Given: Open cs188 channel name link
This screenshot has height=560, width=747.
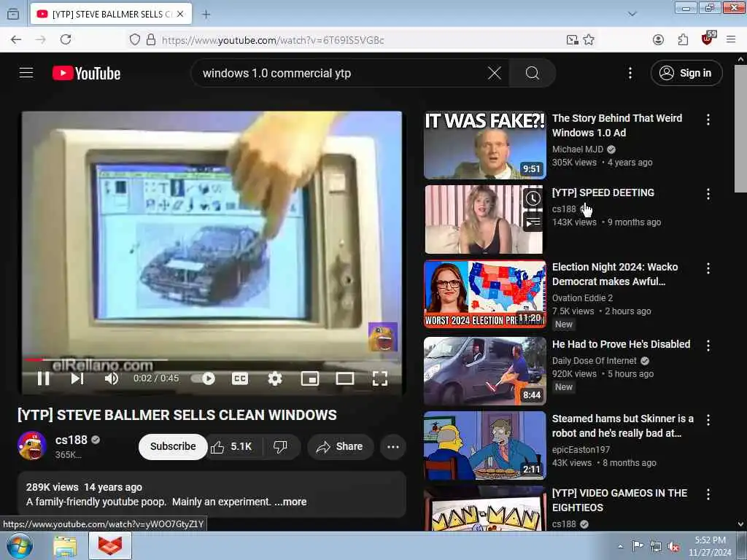Looking at the screenshot, I should coord(71,440).
